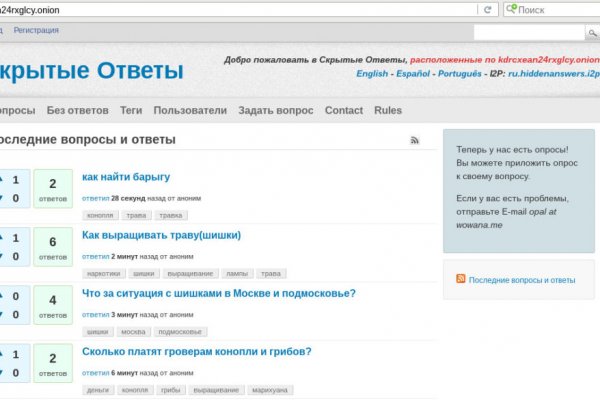Click the '6 ответов' answer count box
The height and width of the screenshot is (400, 600).
pos(53,247)
